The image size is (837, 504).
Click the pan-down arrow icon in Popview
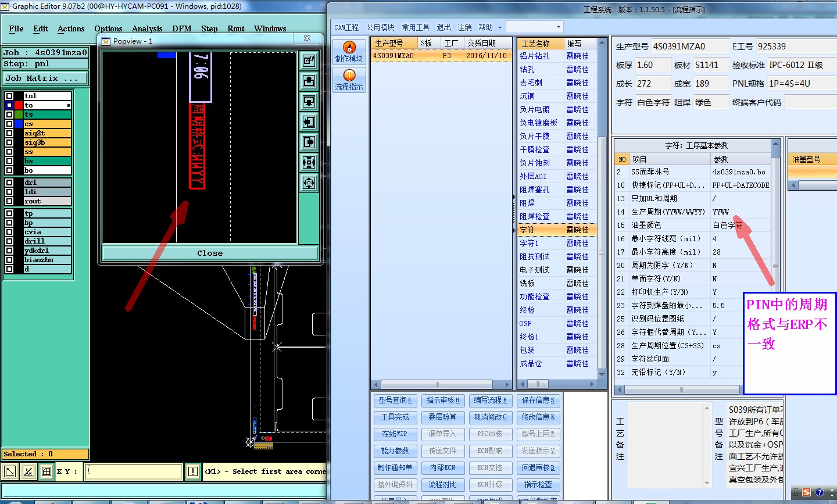coord(309,101)
